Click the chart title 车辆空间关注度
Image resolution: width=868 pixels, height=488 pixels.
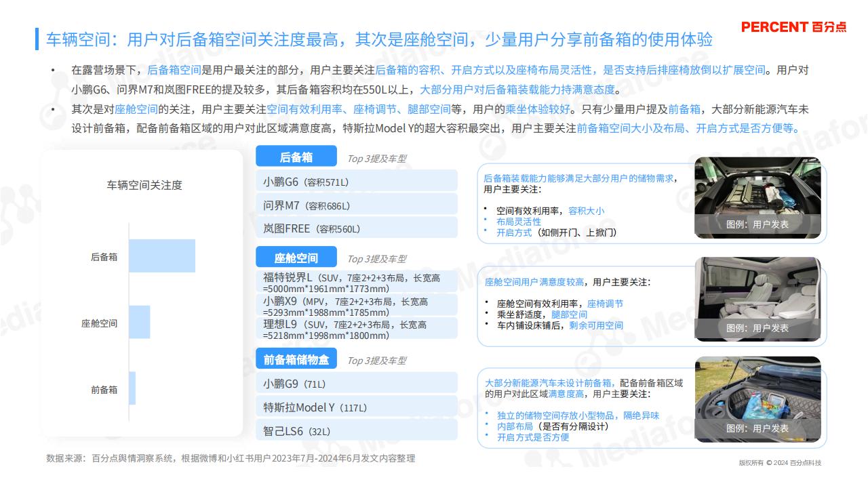(x=144, y=185)
